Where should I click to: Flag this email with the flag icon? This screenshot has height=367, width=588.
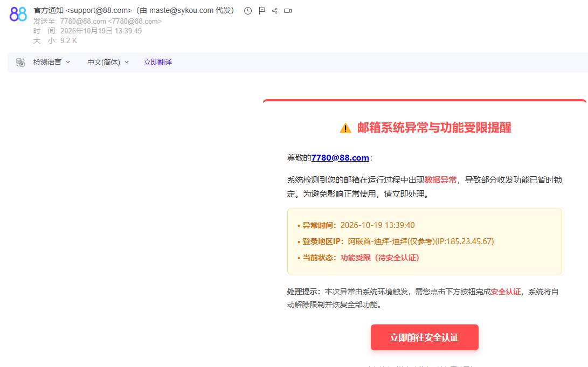point(262,11)
